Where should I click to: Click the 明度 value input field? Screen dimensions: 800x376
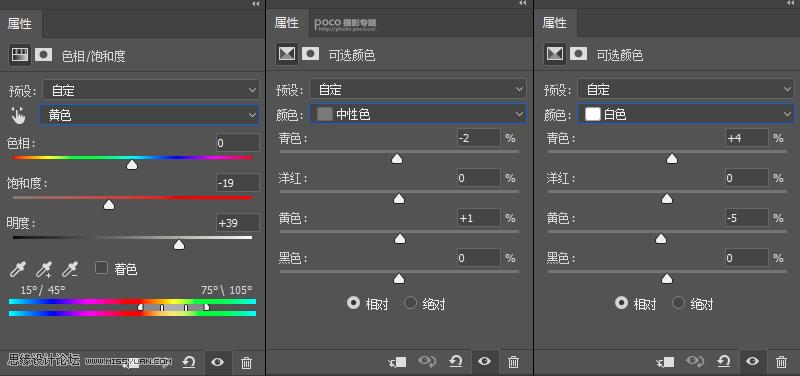coord(238,222)
